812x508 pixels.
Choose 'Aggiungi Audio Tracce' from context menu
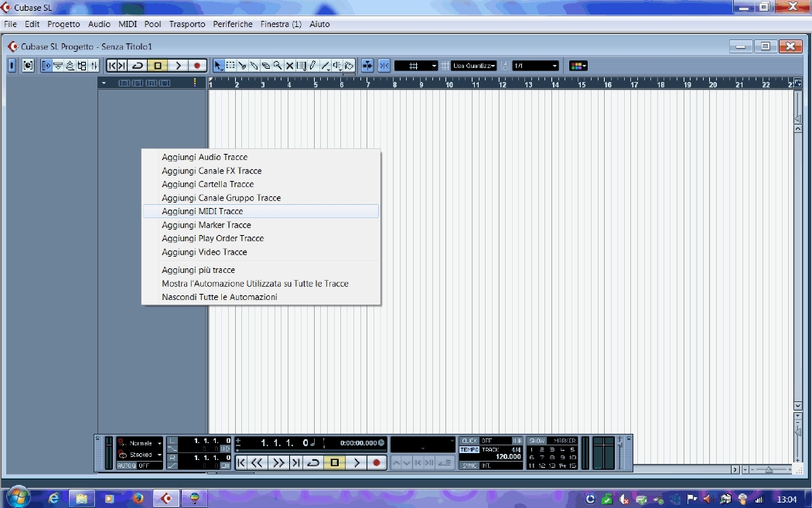(261, 157)
